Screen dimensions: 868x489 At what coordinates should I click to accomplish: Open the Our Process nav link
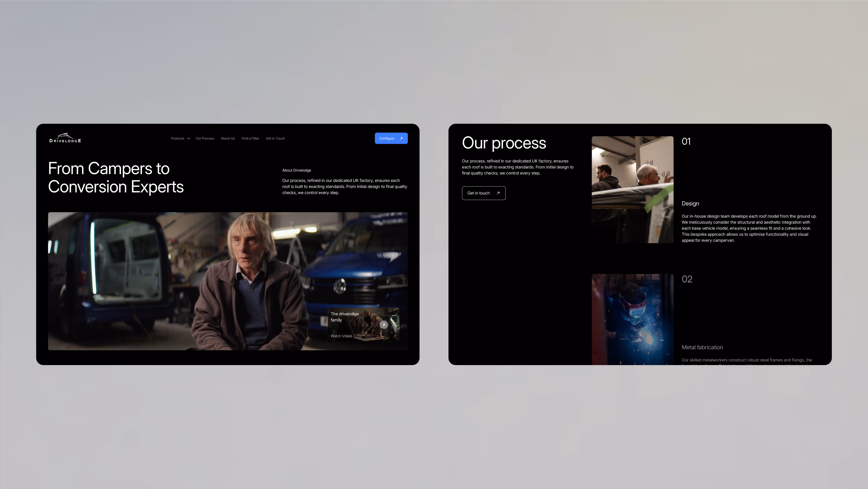tap(205, 138)
